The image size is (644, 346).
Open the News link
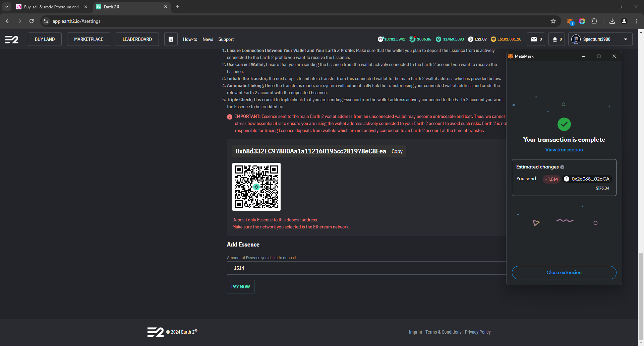point(208,39)
